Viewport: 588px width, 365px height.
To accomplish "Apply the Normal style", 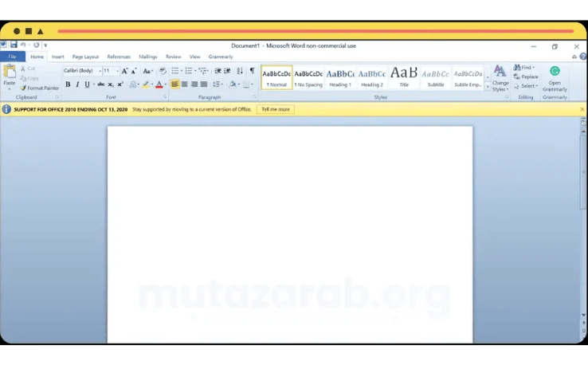I will pyautogui.click(x=276, y=77).
